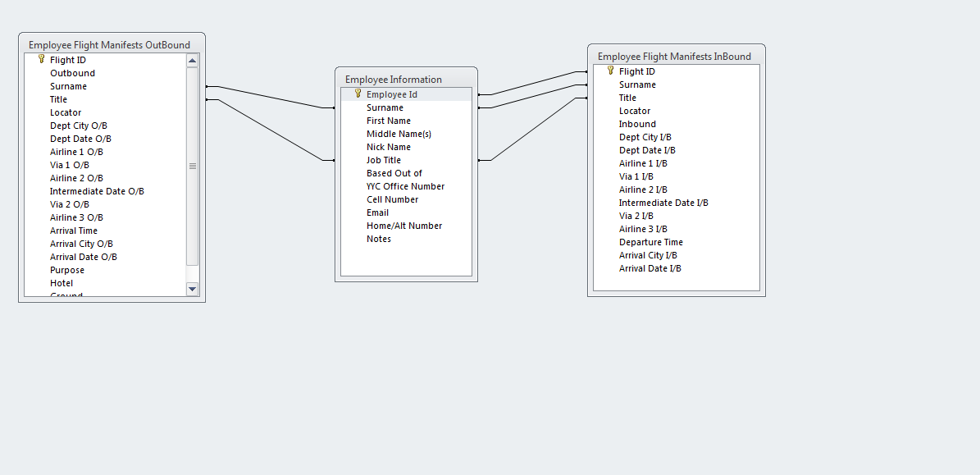Select the Intermediate Date I/B field
The height and width of the screenshot is (475, 980).
[663, 203]
